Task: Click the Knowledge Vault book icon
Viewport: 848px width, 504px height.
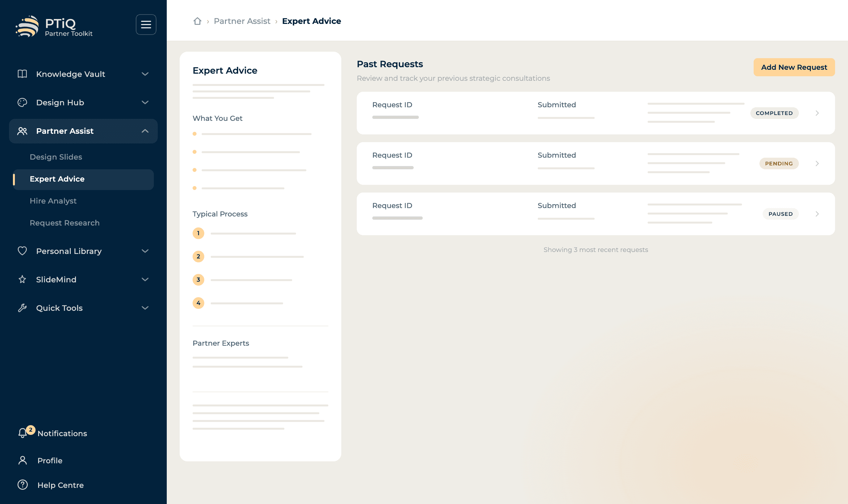Action: point(22,74)
